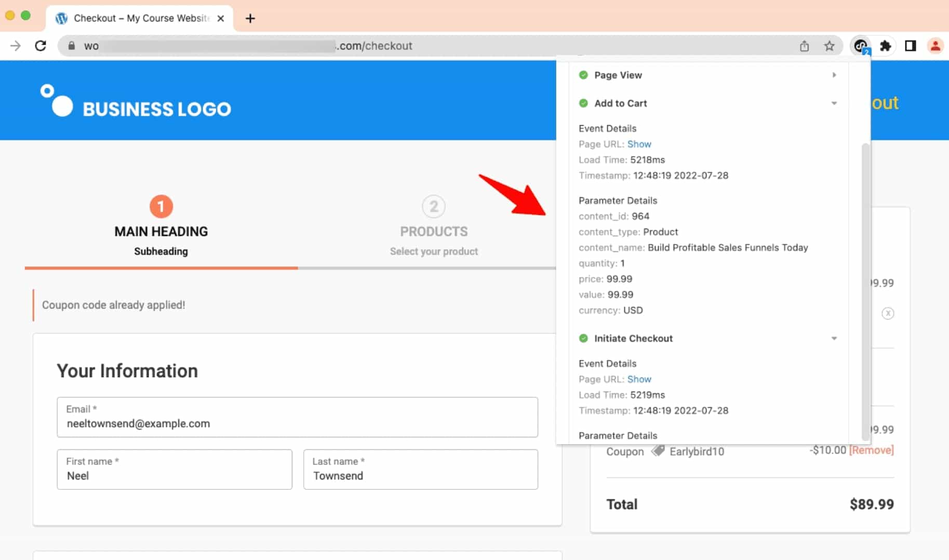Click the Total $89.99 amount
The image size is (949, 560).
click(872, 504)
